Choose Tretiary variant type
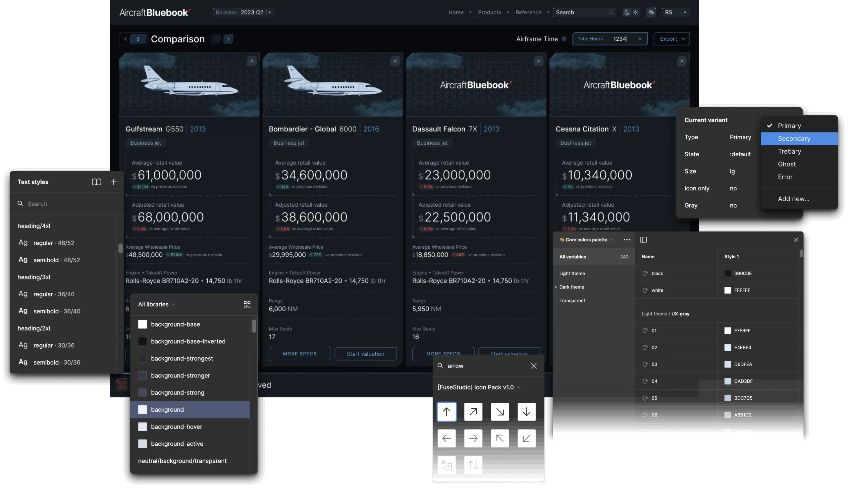 coord(799,151)
